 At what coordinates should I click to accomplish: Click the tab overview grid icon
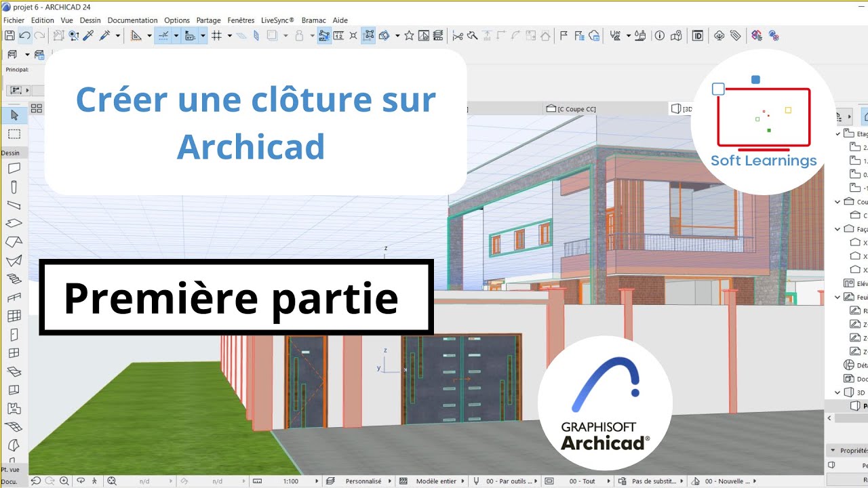coord(37,108)
